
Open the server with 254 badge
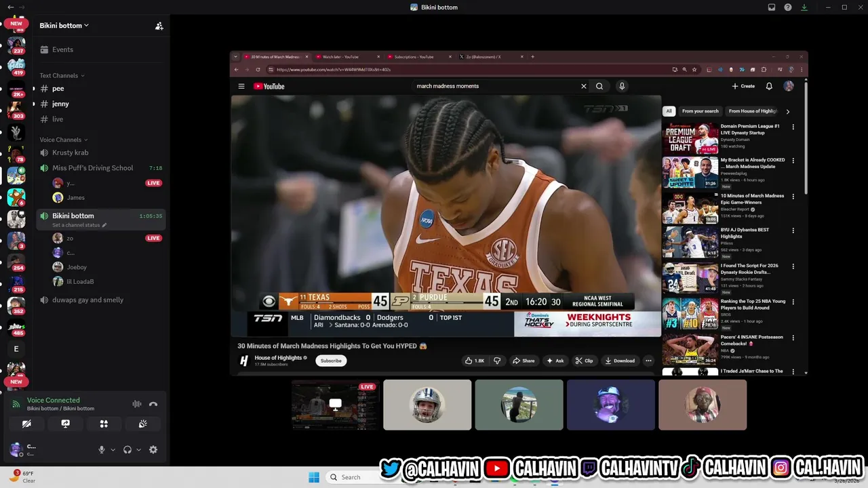tap(16, 262)
